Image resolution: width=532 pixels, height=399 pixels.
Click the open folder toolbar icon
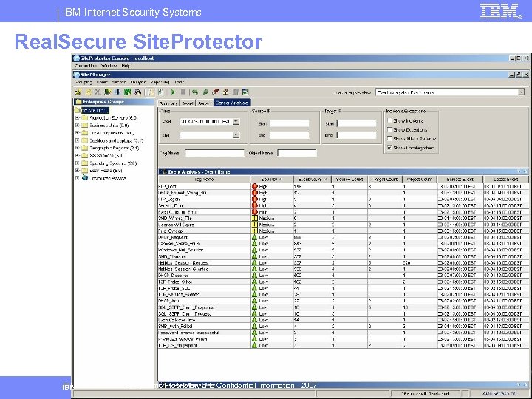pos(78,92)
